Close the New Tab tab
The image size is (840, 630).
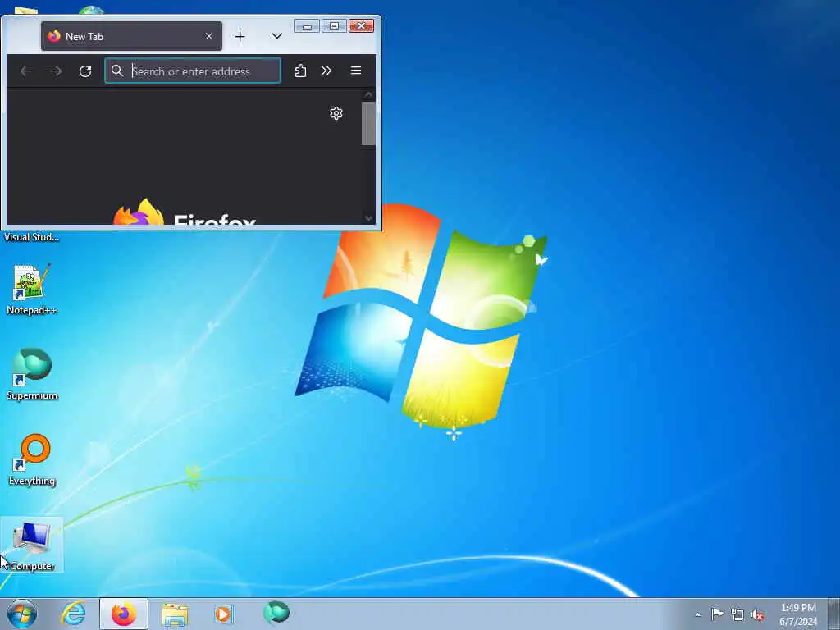pyautogui.click(x=209, y=36)
